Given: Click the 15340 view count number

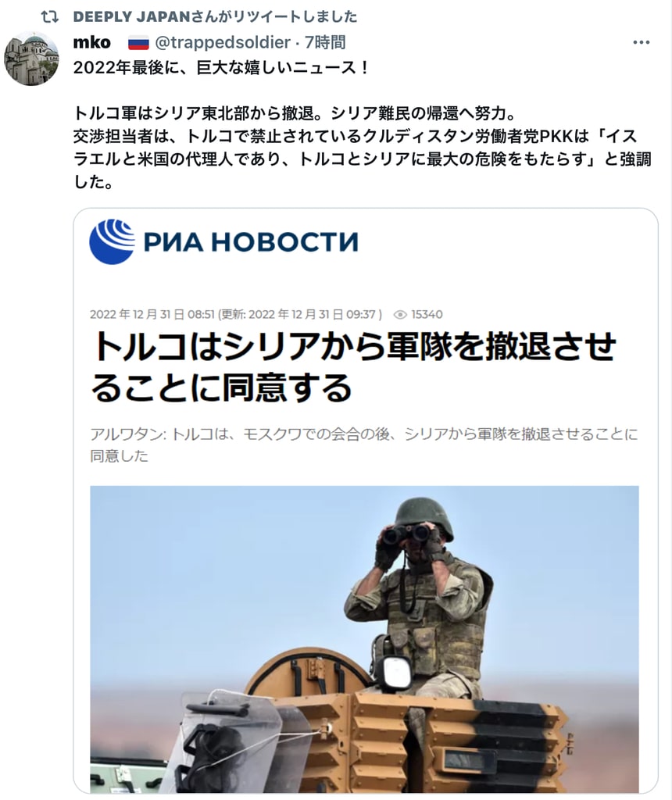Looking at the screenshot, I should click(x=427, y=314).
